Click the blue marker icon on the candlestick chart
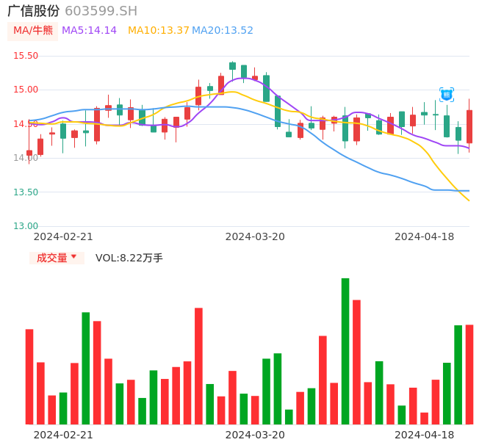The image size is (504, 445). tap(446, 95)
